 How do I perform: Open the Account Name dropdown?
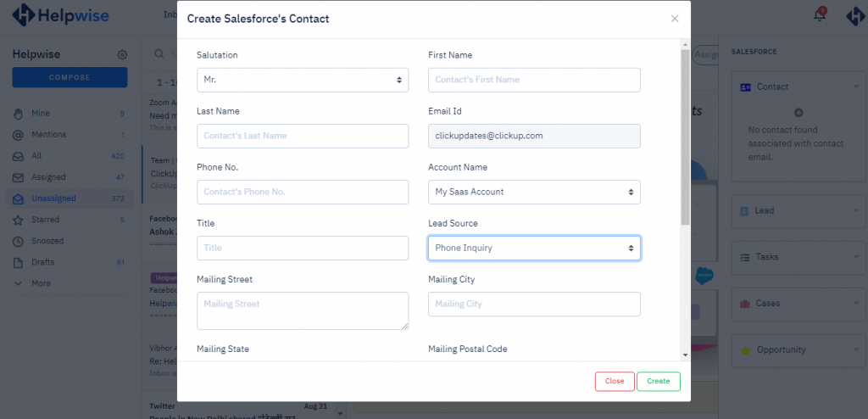click(534, 192)
